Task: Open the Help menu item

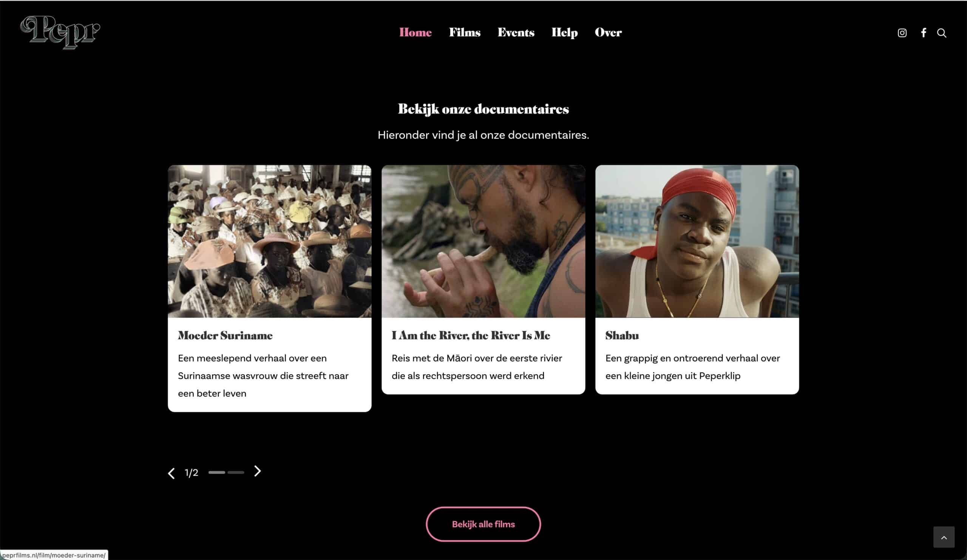Action: (x=564, y=32)
